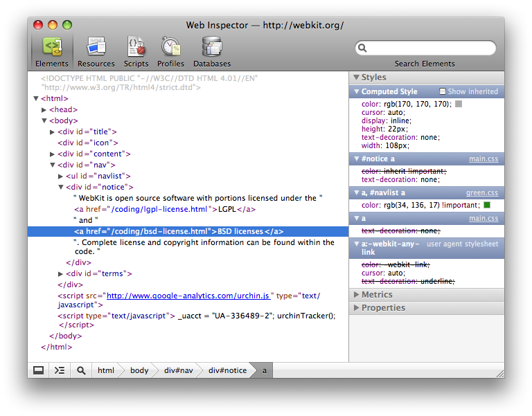Expand the head element node
This screenshot has width=532, height=416.
(44, 109)
